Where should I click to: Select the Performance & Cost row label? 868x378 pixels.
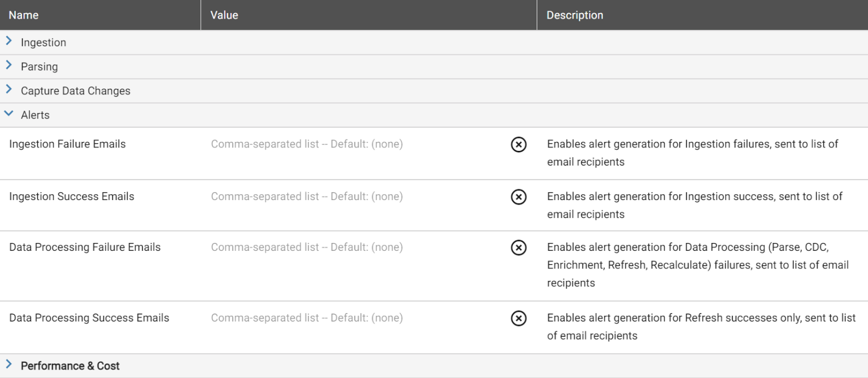pos(70,366)
